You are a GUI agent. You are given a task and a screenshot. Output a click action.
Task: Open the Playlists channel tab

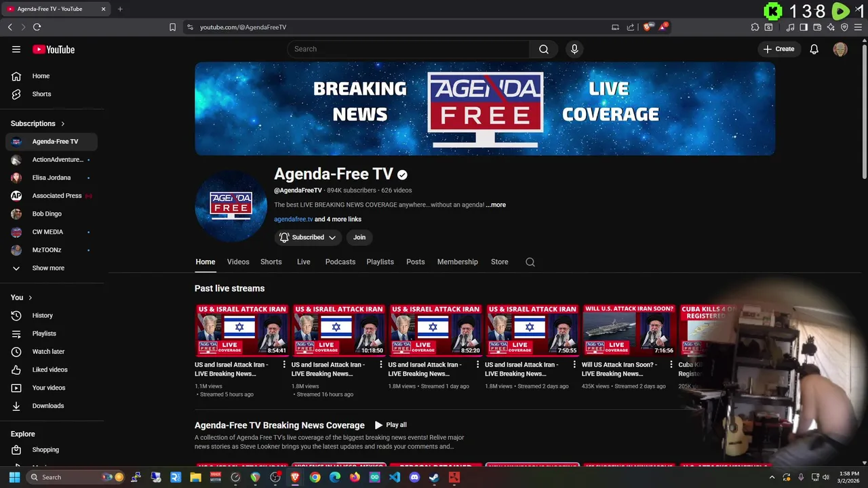[380, 262]
